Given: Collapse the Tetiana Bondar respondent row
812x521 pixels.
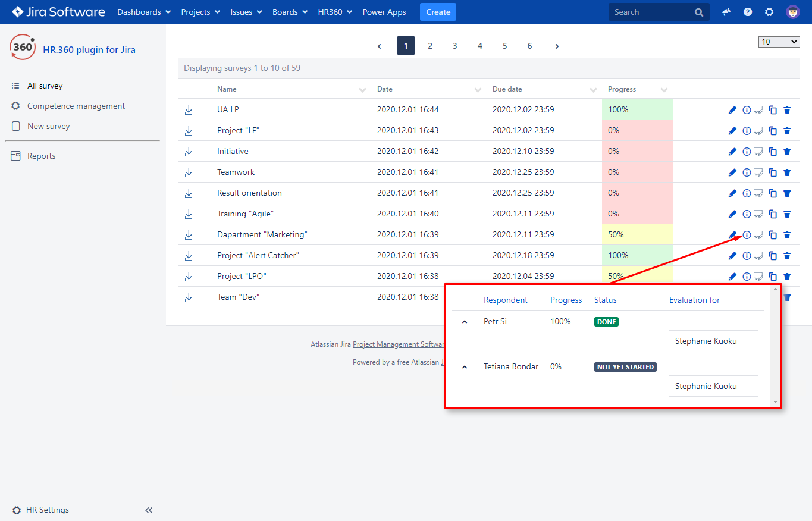Looking at the screenshot, I should (x=465, y=367).
